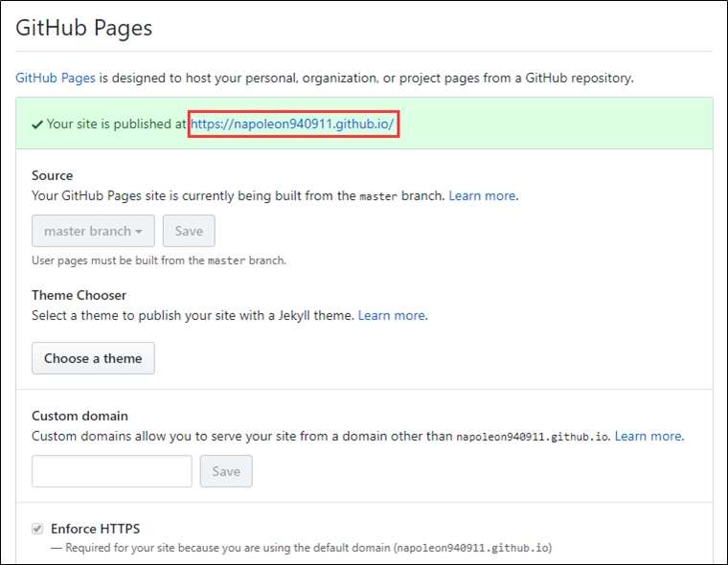Screen dimensions: 728x565
Task: Click the Enforce HTTPS label text
Action: [95, 529]
